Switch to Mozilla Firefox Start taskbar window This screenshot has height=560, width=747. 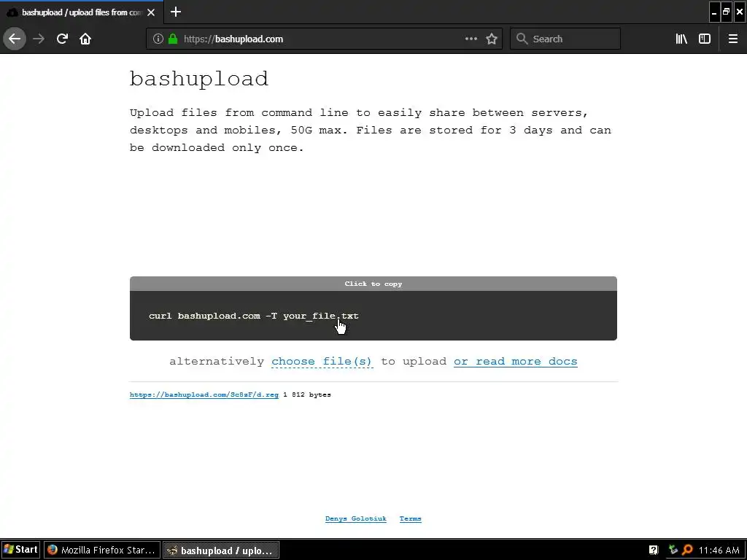[102, 550]
